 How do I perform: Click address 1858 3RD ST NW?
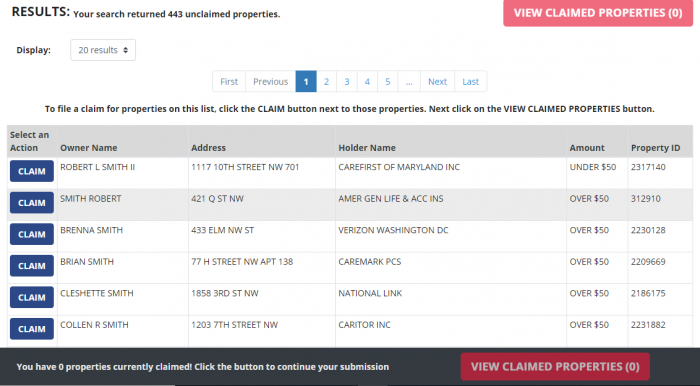pyautogui.click(x=225, y=293)
